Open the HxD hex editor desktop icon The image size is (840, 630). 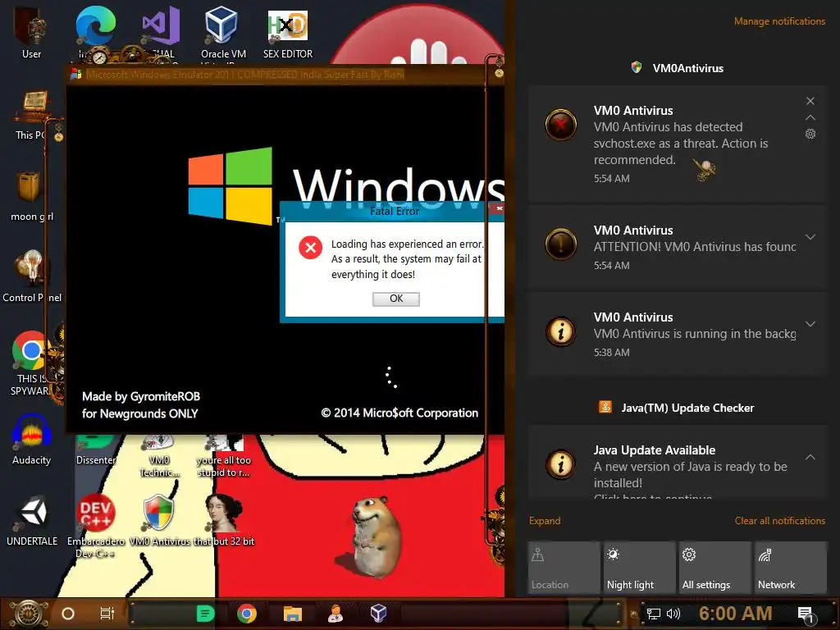288,32
